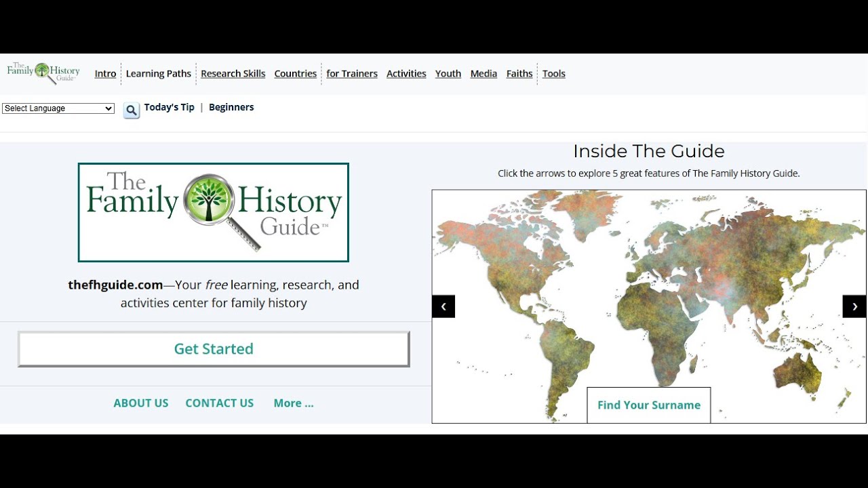The image size is (868, 488).
Task: Advance to next slide with right arrow
Action: coord(854,306)
